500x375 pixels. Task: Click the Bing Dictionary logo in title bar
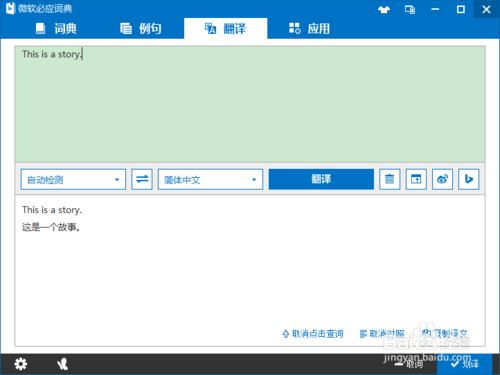tap(10, 8)
